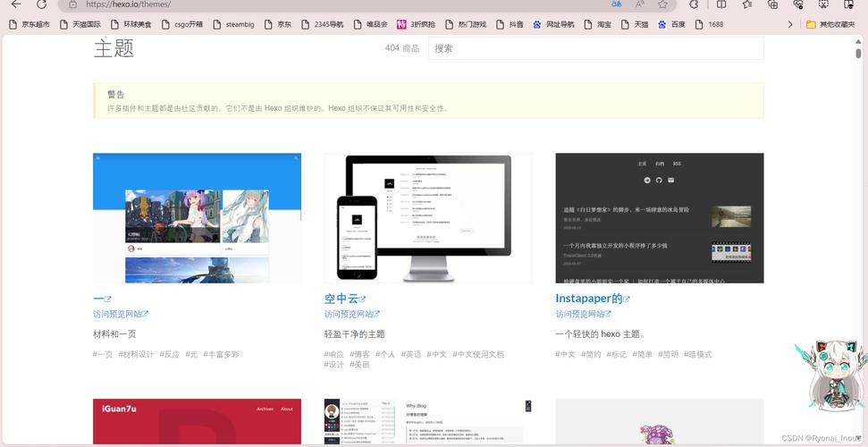Filter by the #中文使用文档 tag
The height and width of the screenshot is (447, 868).
pyautogui.click(x=478, y=354)
